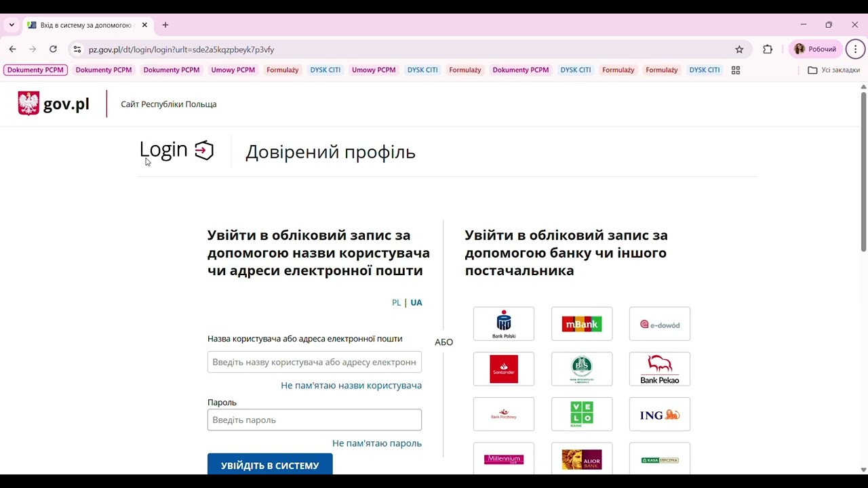Click the Сайт Республіки Польща text
Image resolution: width=868 pixels, height=488 pixels.
coord(169,104)
